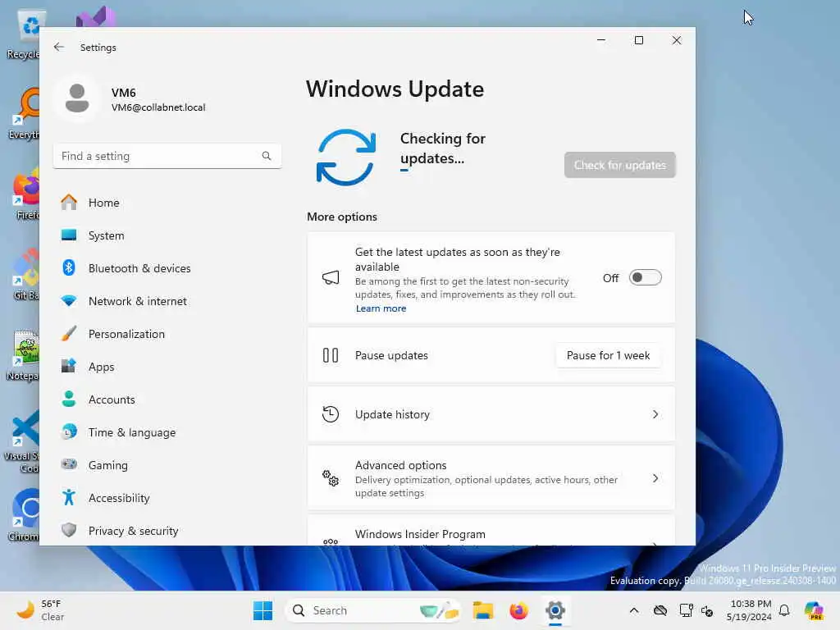The height and width of the screenshot is (630, 840).
Task: Click Pause for 1 week button
Action: (608, 355)
